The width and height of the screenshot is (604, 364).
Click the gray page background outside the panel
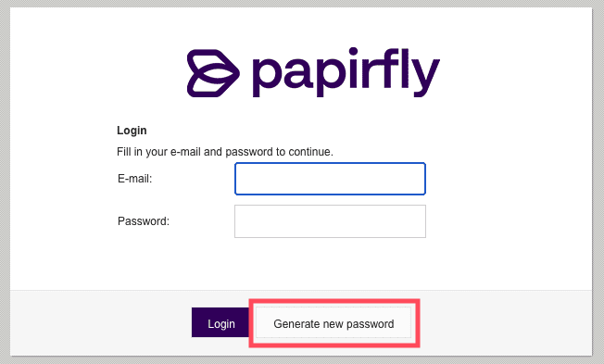5,182
